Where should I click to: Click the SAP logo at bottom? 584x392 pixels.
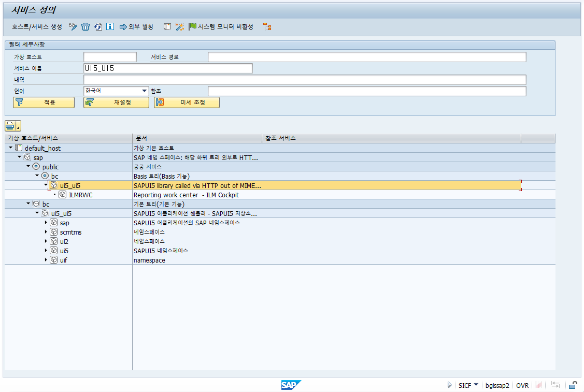tap(291, 385)
